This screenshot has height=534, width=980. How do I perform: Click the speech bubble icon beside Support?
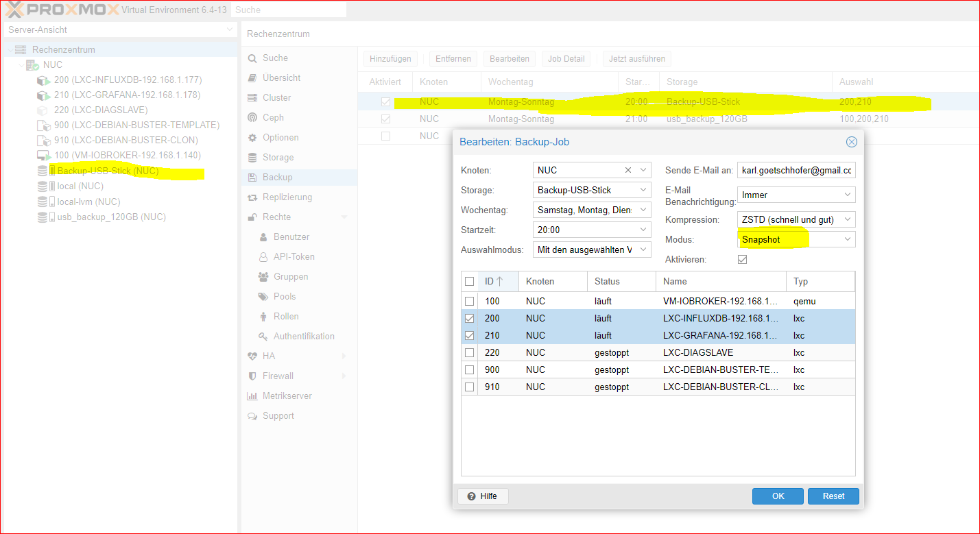point(252,416)
